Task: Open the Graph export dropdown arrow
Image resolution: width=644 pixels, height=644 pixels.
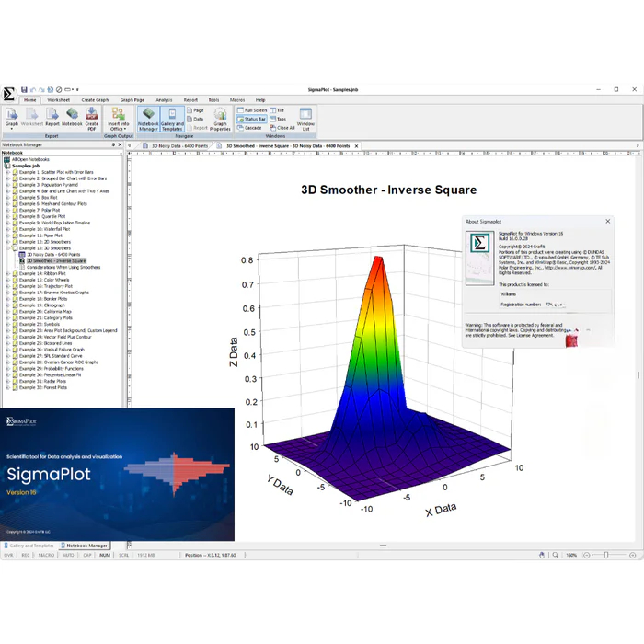Action: coord(12,128)
